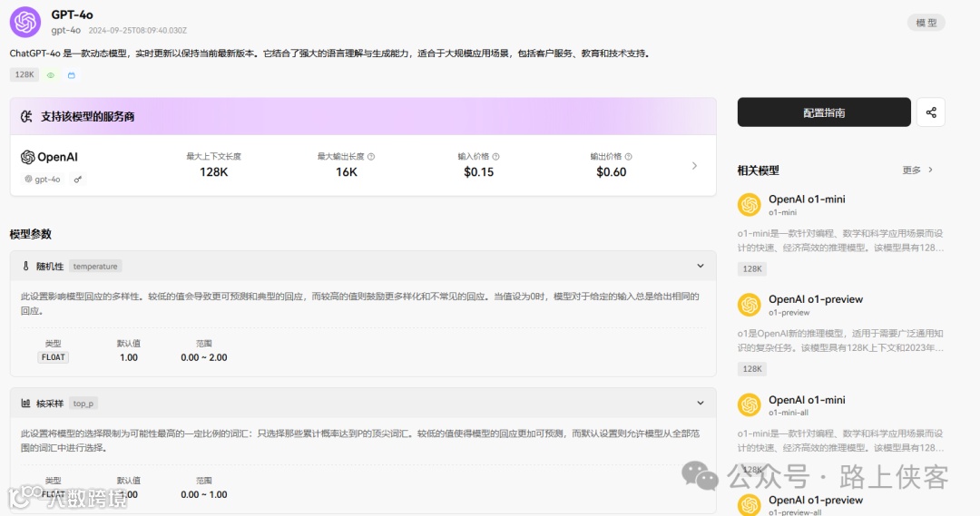Click the provider header icon beside 支持该模型的服务商
Viewport: 980px width, 516px height.
pos(26,116)
